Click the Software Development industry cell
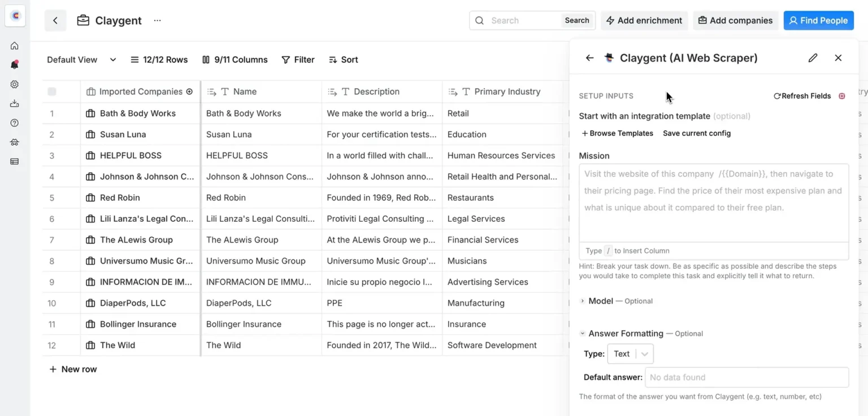 coord(502,345)
